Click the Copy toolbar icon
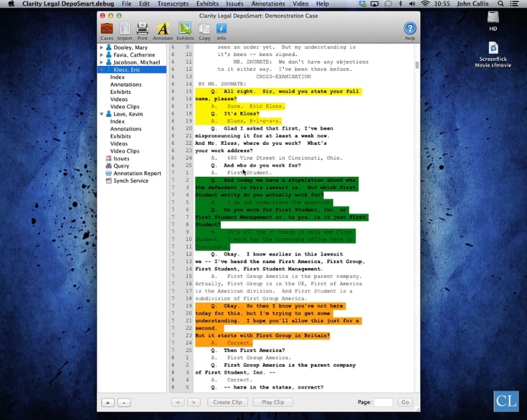This screenshot has width=527, height=420. tap(205, 29)
